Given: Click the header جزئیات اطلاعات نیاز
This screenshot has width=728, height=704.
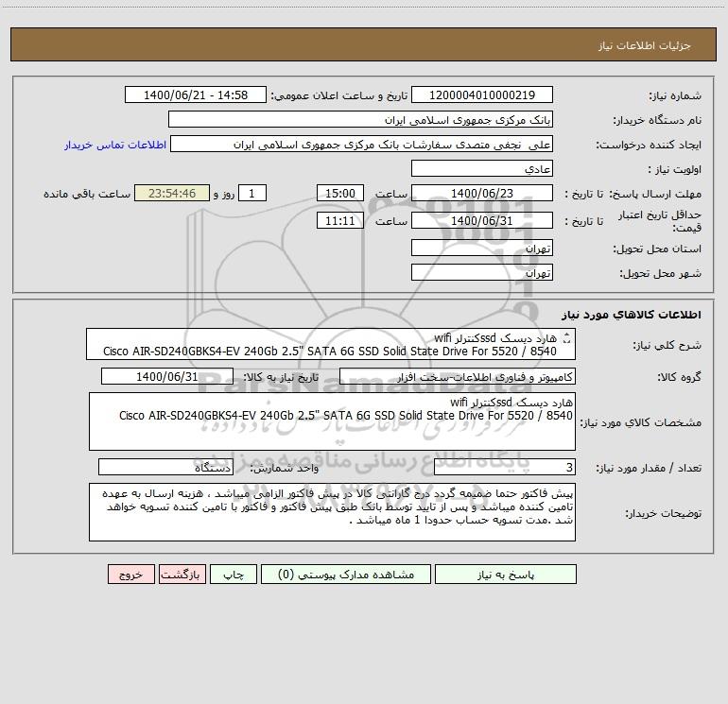Looking at the screenshot, I should [645, 45].
